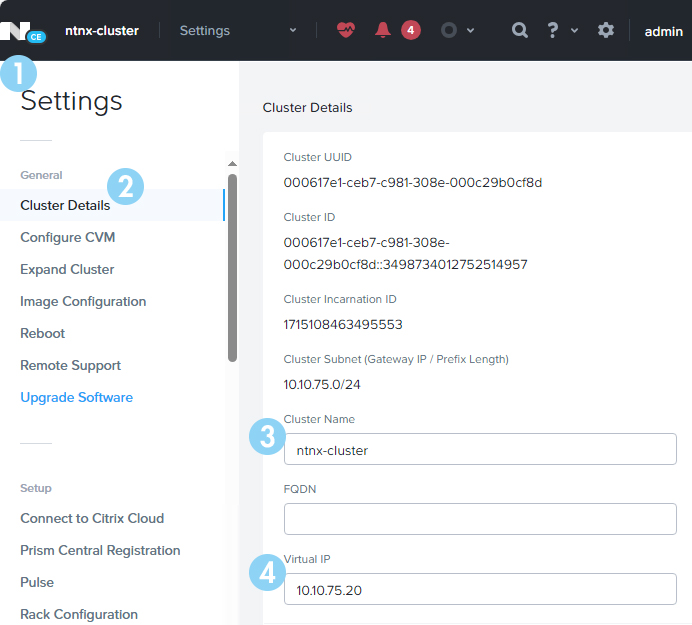Screen dimensions: 692x625
Task: Open Reboot settings
Action: (42, 333)
